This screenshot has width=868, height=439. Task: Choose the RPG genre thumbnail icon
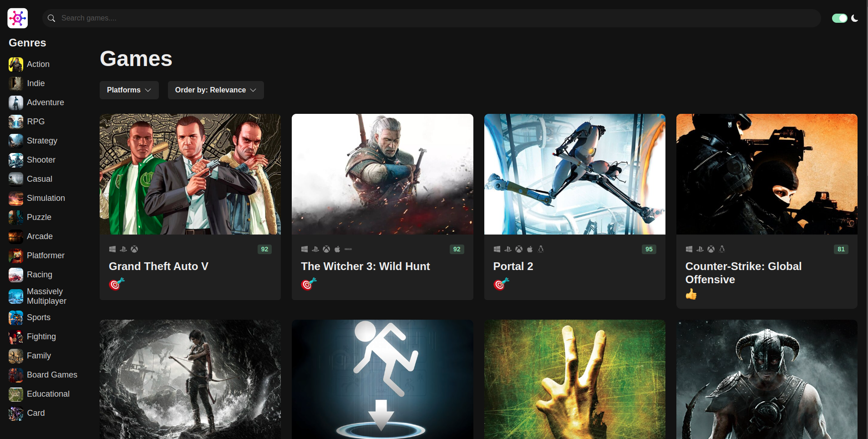point(16,122)
